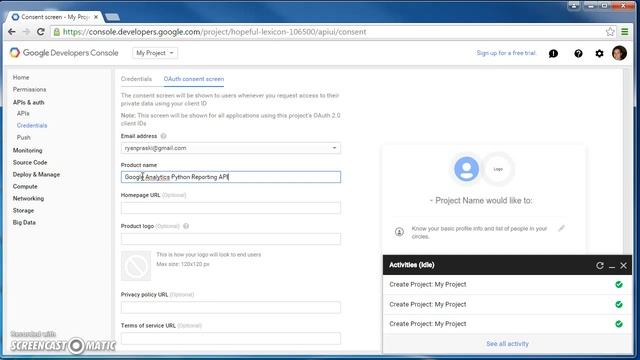The width and height of the screenshot is (640, 360).
Task: Open Storage in the sidebar
Action: pyautogui.click(x=23, y=211)
